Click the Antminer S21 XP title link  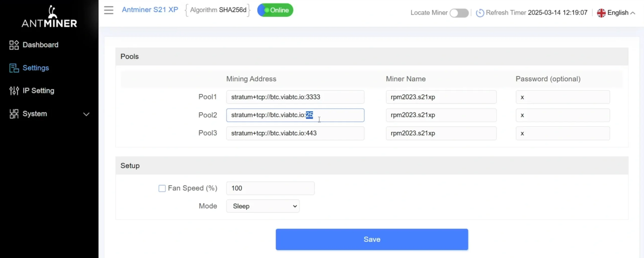[150, 10]
